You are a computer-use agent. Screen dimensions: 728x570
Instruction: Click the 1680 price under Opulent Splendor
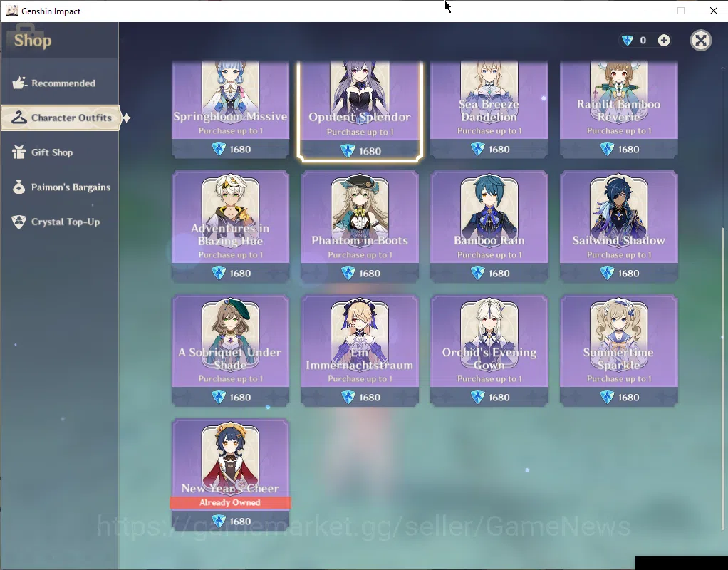click(370, 151)
